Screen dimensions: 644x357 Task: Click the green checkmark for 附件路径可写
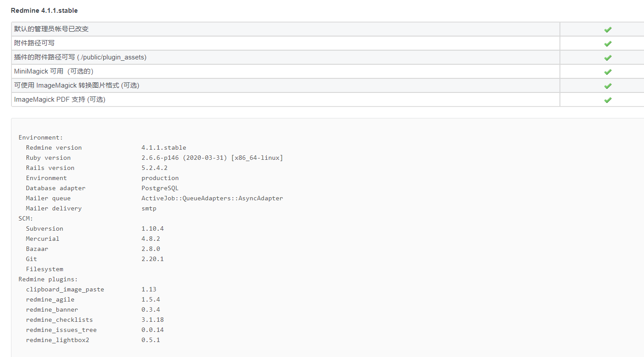[607, 44]
